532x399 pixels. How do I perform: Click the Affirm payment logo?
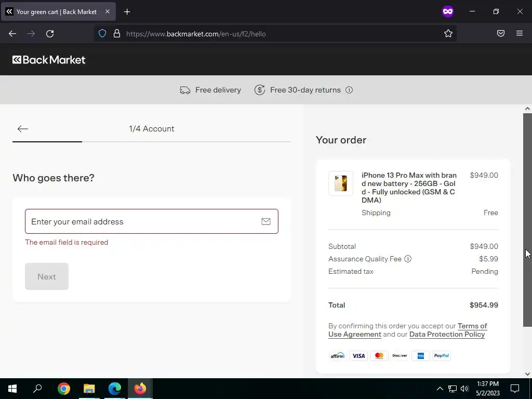tap(338, 355)
